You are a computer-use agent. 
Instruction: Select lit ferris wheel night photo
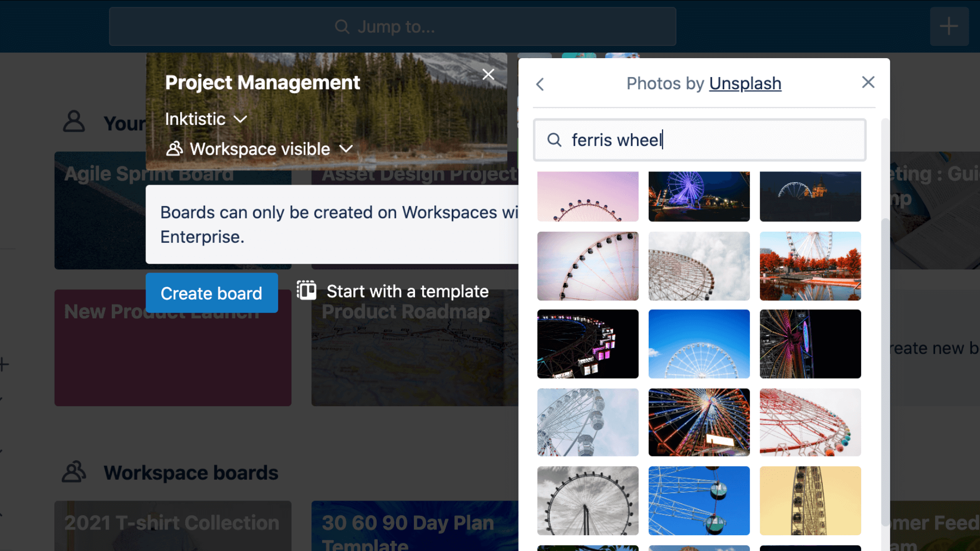[699, 196]
